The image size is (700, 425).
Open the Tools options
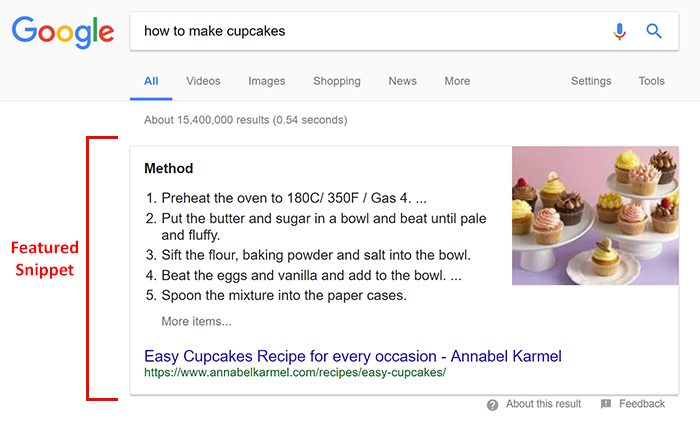651,81
